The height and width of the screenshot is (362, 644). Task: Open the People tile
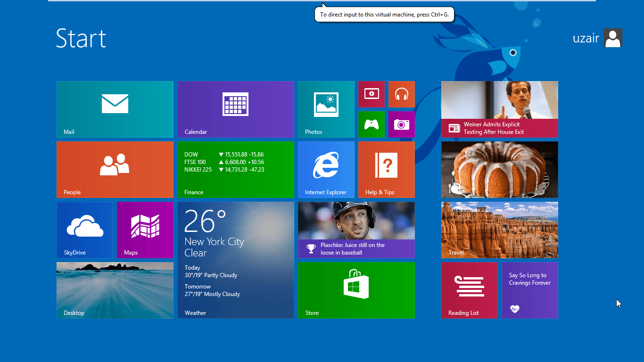point(115,170)
